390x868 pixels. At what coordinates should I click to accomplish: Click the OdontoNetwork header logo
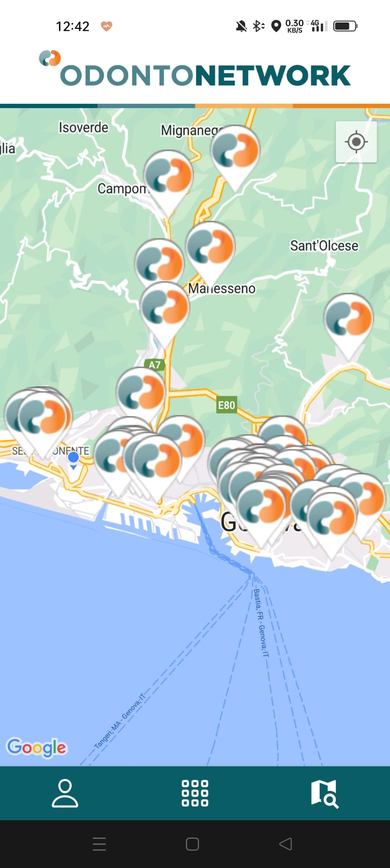tap(195, 70)
